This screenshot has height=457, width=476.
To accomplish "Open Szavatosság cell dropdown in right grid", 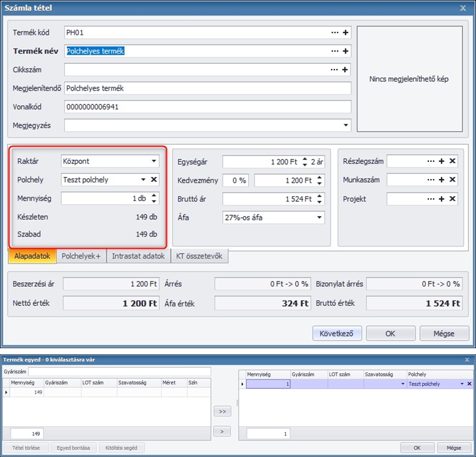I will point(403,384).
